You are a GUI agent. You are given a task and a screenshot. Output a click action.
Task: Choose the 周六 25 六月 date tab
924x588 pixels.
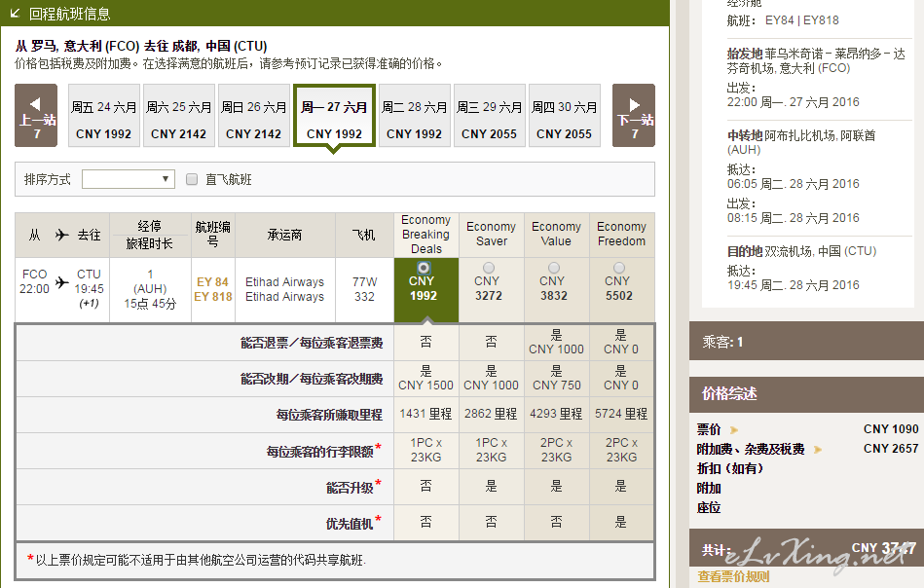[x=178, y=116]
